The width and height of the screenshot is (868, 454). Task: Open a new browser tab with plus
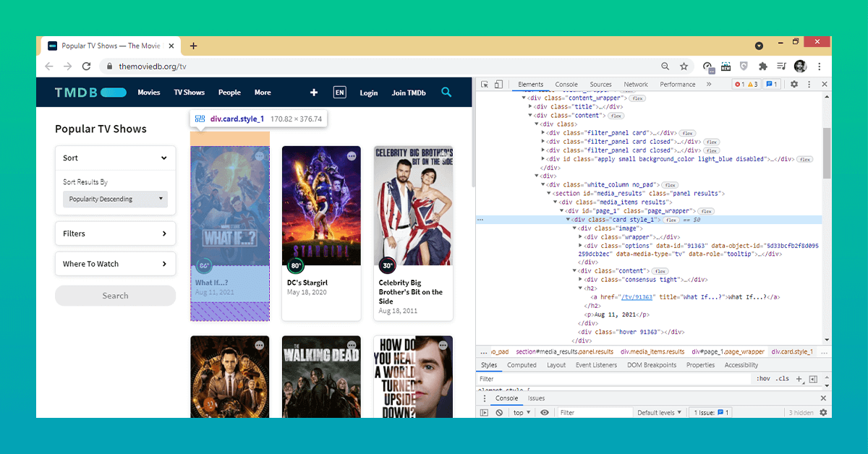[193, 46]
